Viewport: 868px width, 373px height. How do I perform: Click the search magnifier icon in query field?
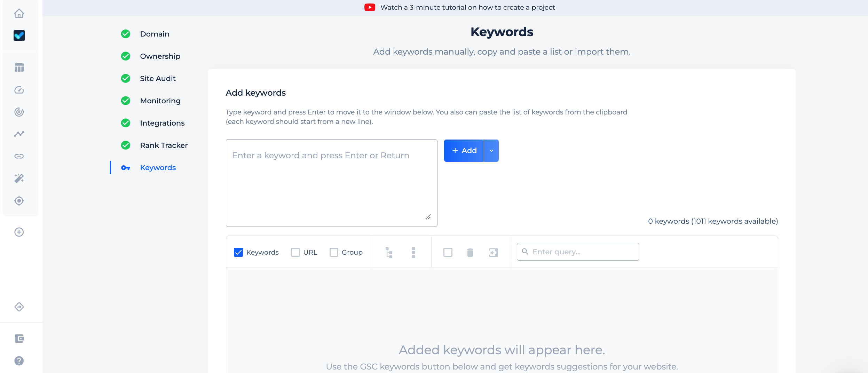point(525,252)
